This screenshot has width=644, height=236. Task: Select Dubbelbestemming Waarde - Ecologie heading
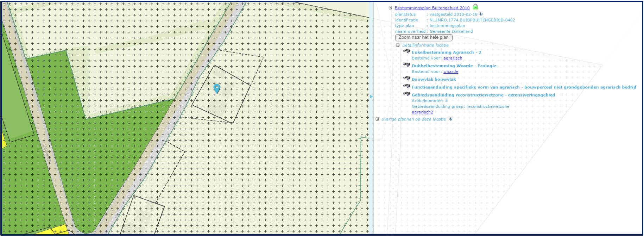tap(454, 66)
